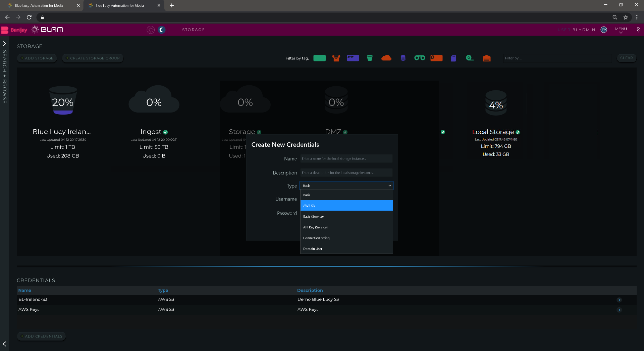Viewport: 644px width, 351px height.
Task: Switch to light mode sun toggle
Action: point(151,30)
